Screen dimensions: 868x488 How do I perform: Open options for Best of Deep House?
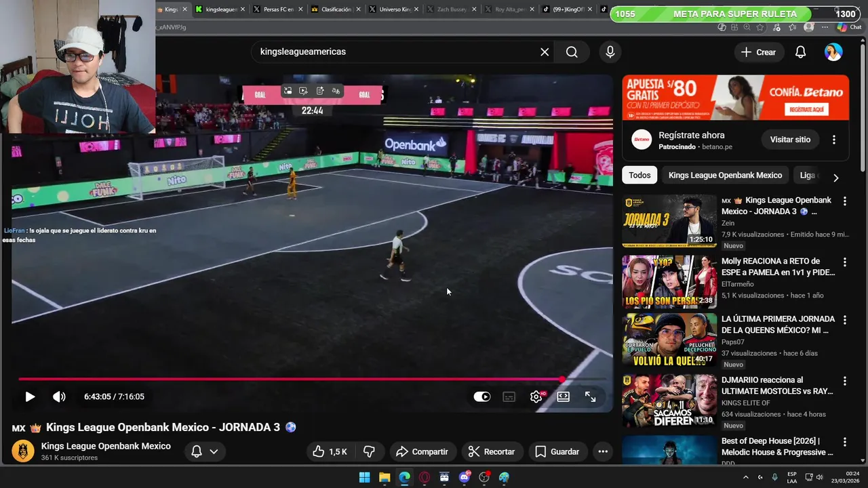(844, 442)
